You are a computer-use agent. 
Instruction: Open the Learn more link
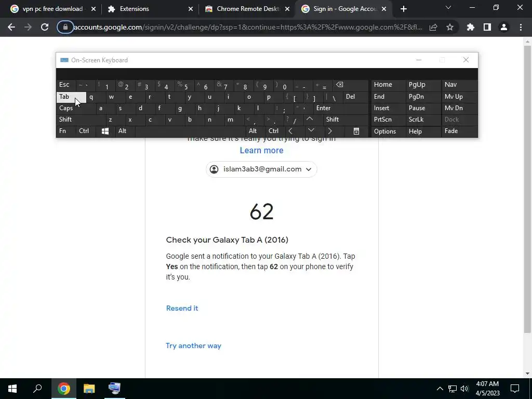[x=262, y=150]
